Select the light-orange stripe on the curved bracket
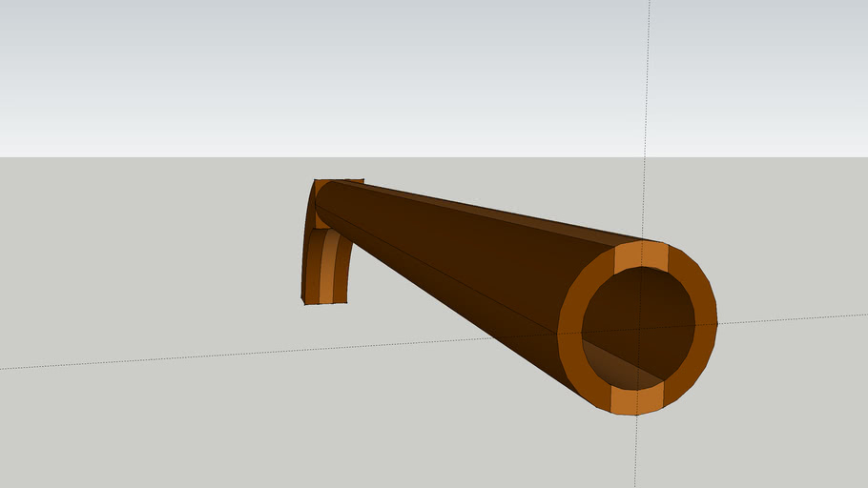Image resolution: width=868 pixels, height=488 pixels. point(326,272)
